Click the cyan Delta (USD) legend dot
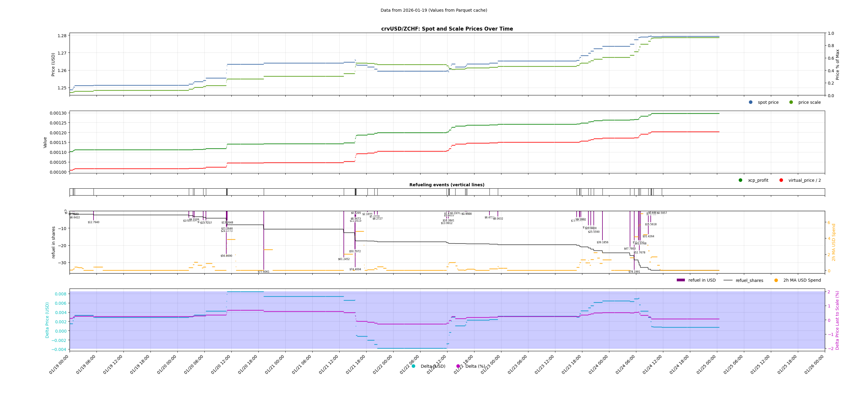This screenshot has height=413, width=868. pos(413,366)
